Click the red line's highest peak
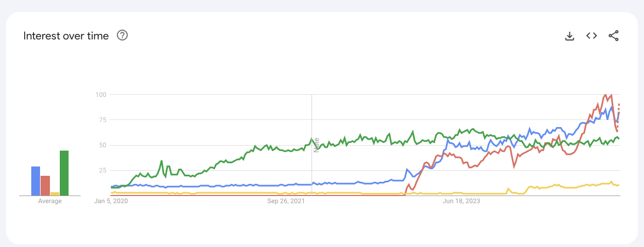 [x=605, y=95]
